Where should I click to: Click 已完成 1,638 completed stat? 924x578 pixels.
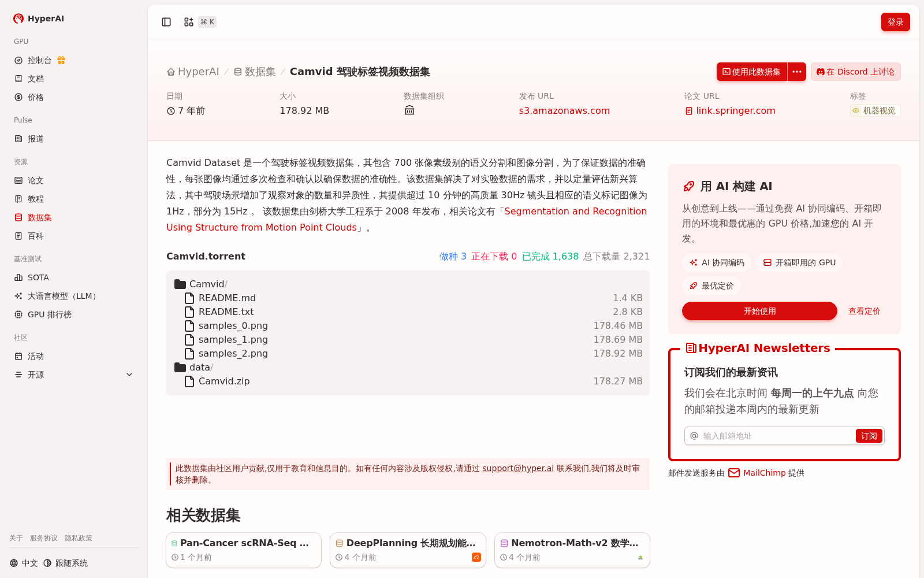[550, 256]
